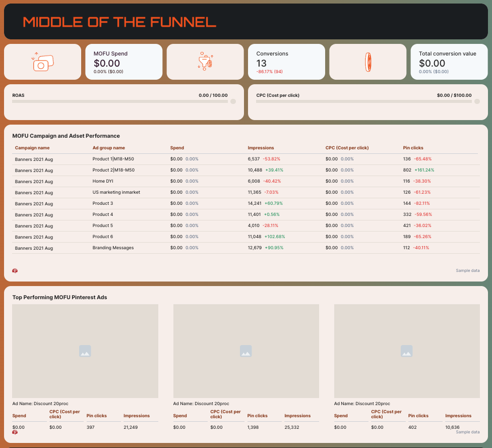This screenshot has height=448, width=492.
Task: Click the image placeholder icon on the middle ad
Action: coord(245,351)
